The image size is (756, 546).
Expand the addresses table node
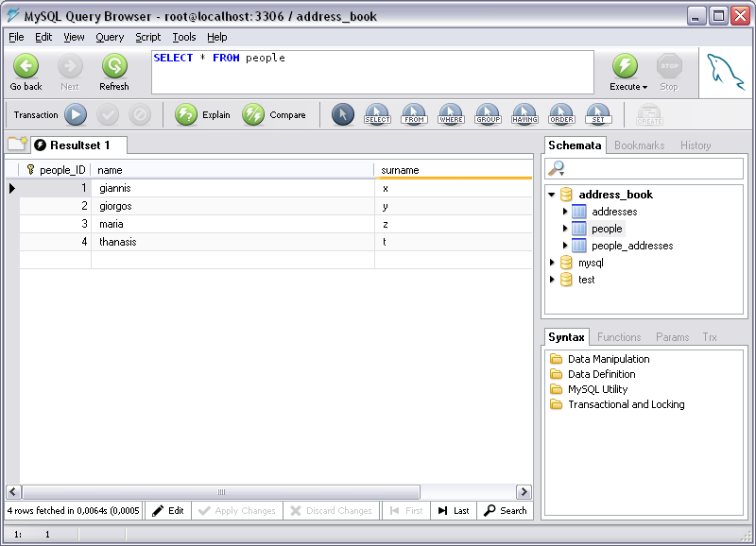coord(565,211)
